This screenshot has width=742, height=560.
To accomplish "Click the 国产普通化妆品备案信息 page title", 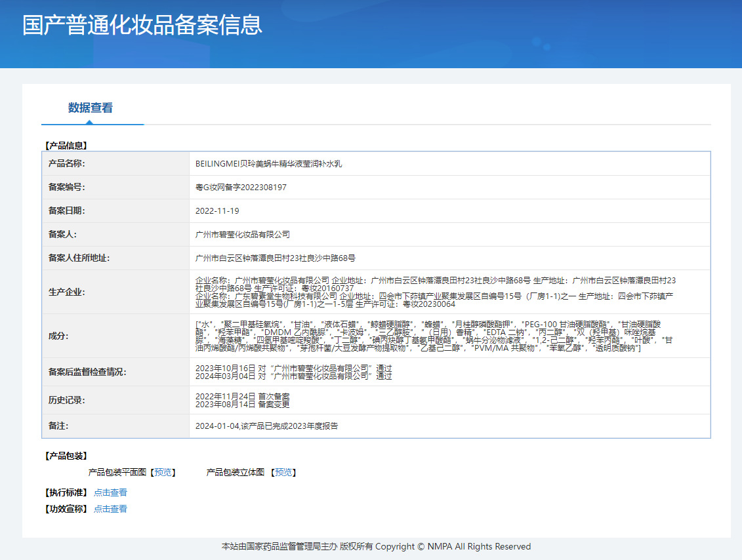I will [142, 25].
